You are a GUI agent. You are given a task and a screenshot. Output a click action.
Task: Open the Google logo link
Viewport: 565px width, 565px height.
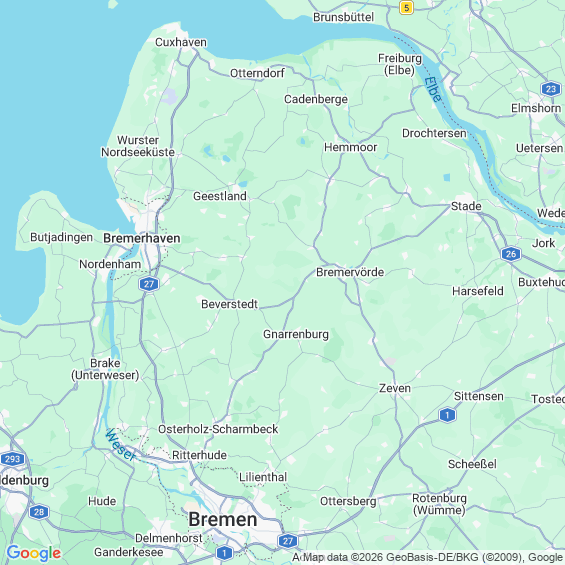click(x=34, y=553)
